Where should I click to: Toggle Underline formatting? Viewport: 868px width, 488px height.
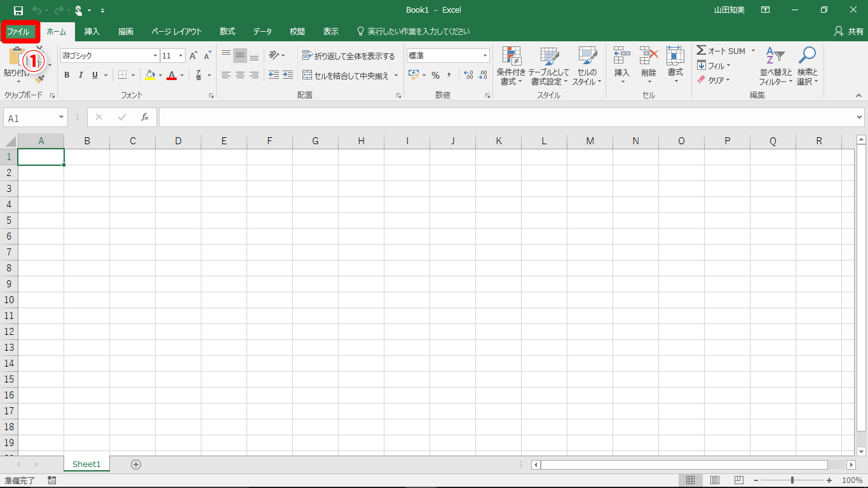click(x=95, y=75)
